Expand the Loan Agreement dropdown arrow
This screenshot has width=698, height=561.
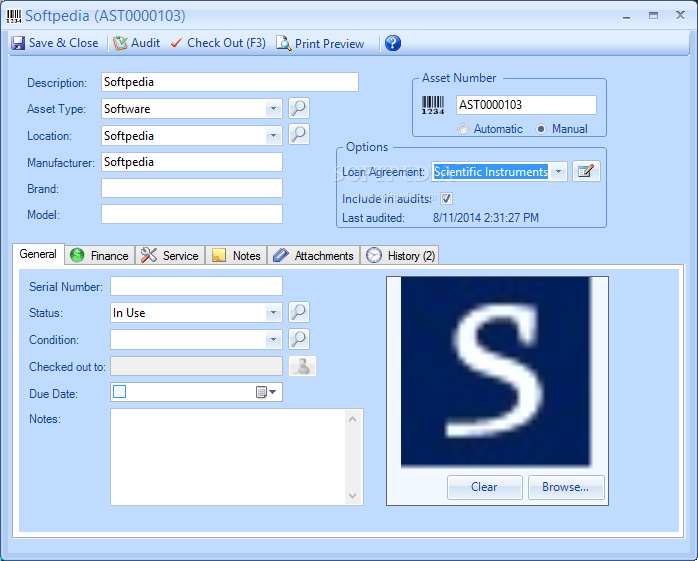click(558, 171)
